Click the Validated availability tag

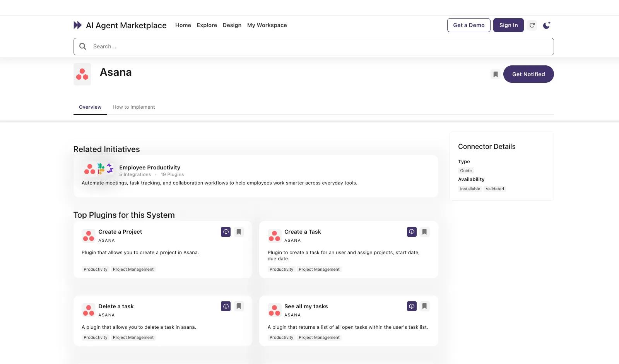[x=495, y=189]
